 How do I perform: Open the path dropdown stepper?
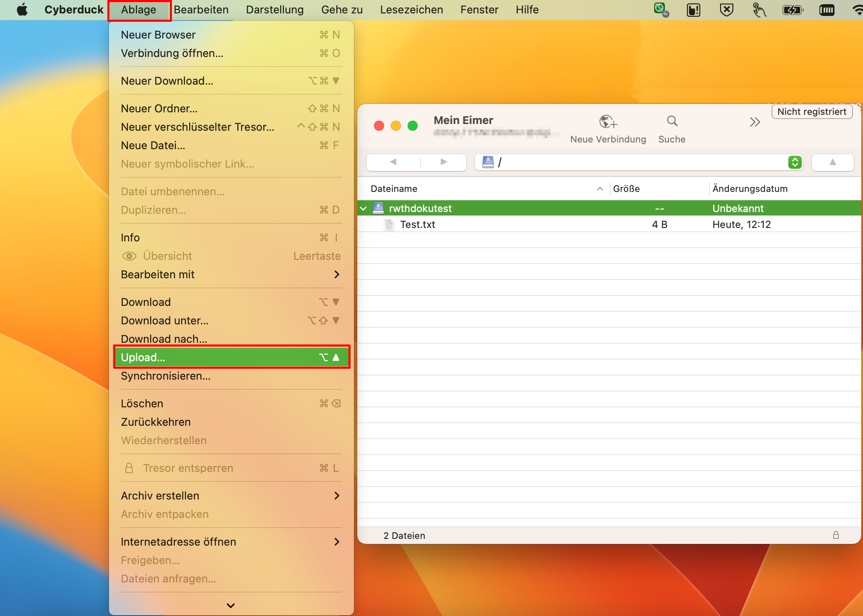tap(795, 162)
